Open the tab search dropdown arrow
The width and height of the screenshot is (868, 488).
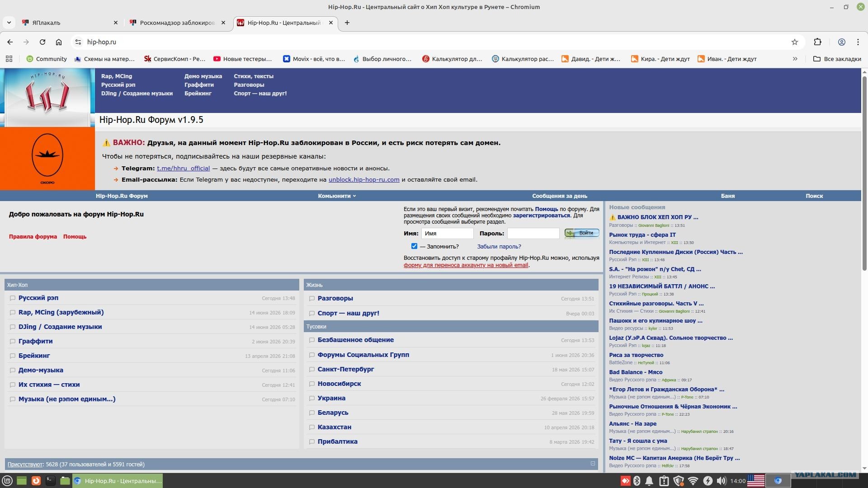[x=9, y=23]
